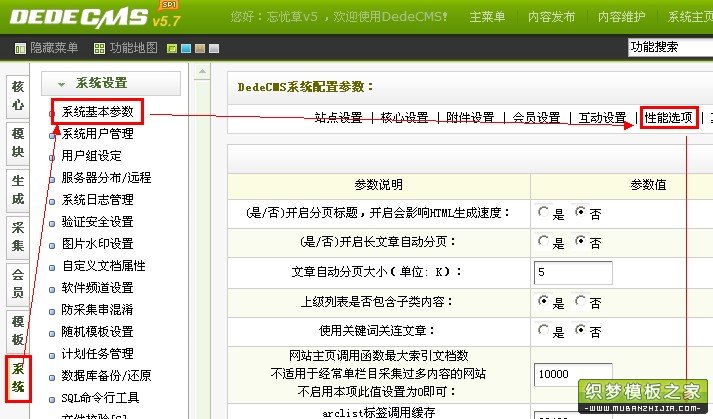Open 系统日志管理 in the sidebar
Screen dimensions: 713x419
coord(97,199)
